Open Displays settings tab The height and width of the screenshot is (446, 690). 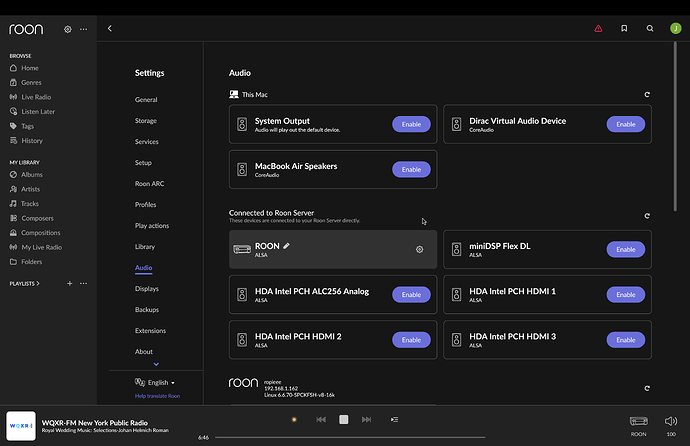[147, 289]
